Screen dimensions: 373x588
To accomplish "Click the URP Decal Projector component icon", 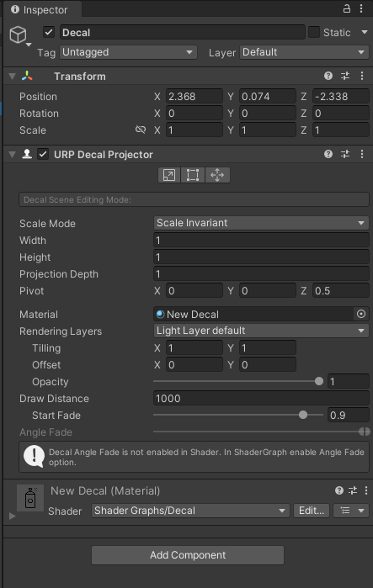I will (27, 154).
